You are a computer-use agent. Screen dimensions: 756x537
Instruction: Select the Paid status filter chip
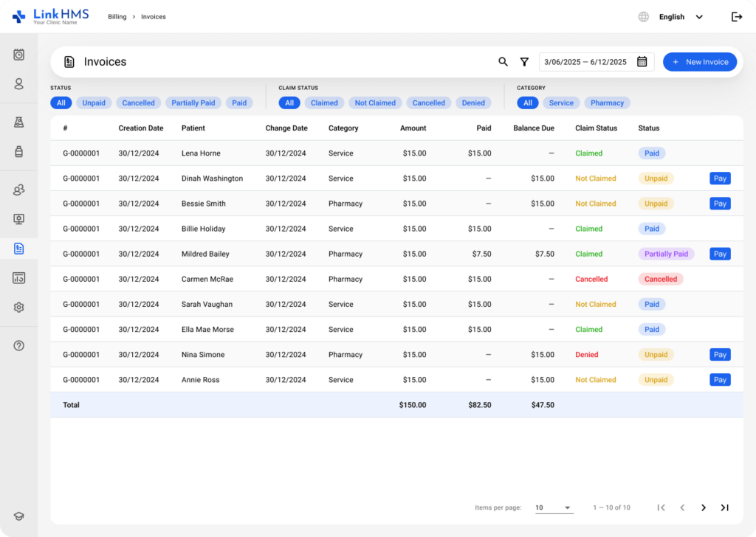click(x=239, y=103)
